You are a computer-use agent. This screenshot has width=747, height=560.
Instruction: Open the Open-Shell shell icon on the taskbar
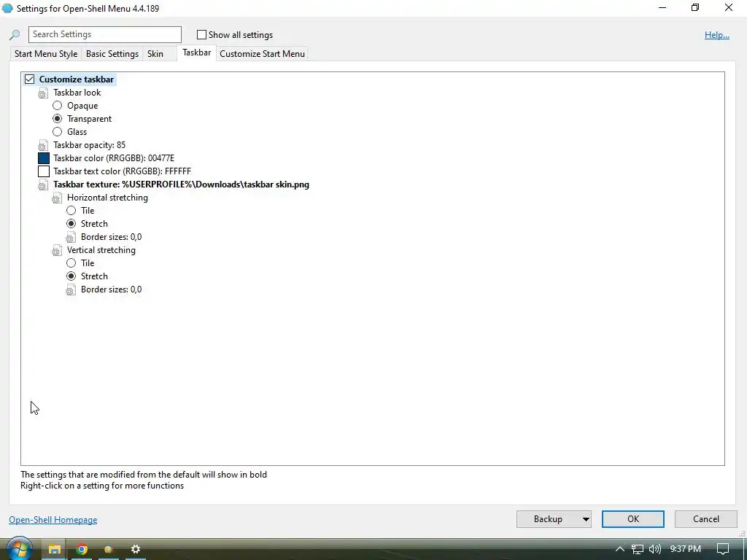coord(109,549)
